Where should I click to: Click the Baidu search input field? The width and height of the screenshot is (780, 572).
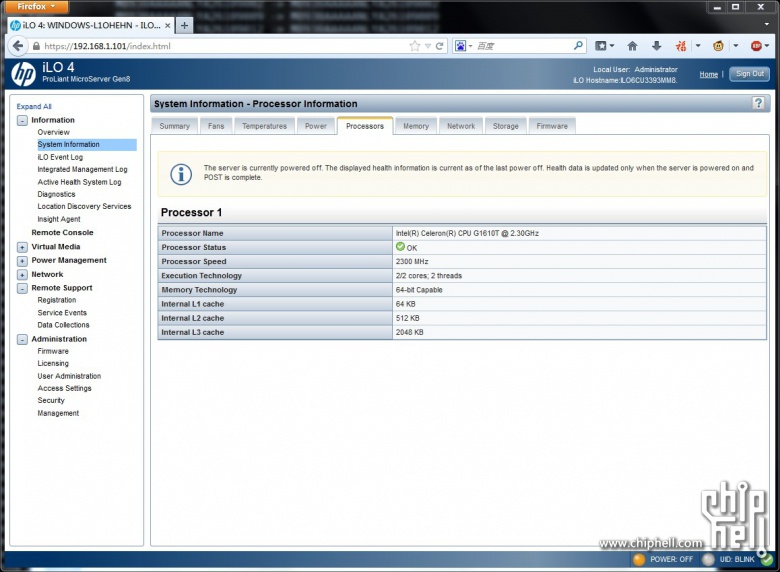(x=522, y=46)
